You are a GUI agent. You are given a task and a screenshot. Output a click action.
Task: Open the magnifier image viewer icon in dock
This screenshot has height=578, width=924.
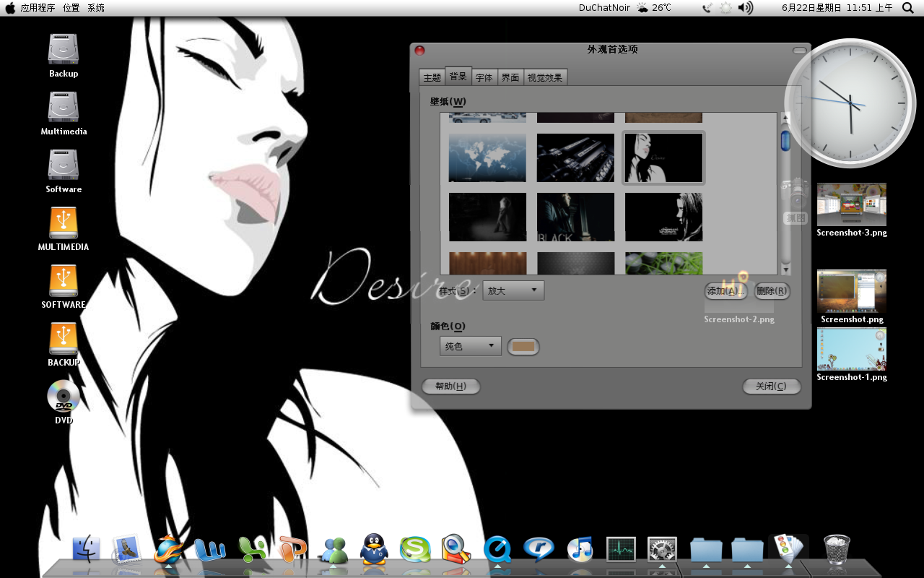(456, 549)
